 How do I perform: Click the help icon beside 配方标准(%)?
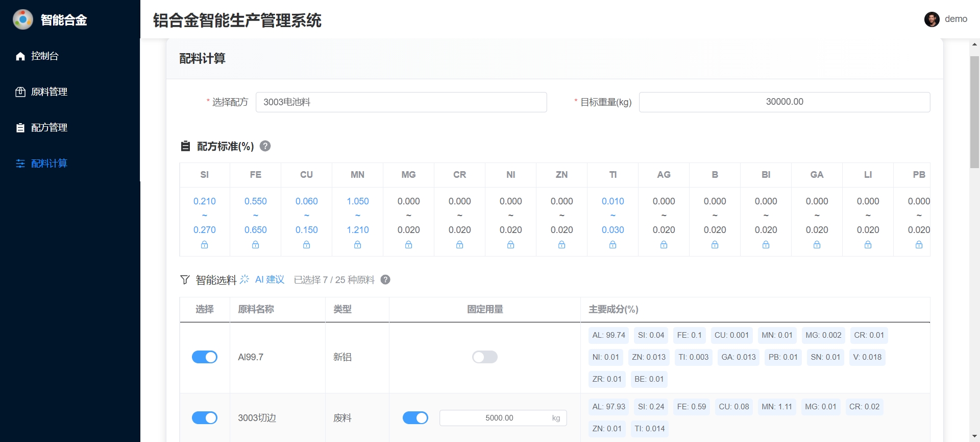[265, 146]
